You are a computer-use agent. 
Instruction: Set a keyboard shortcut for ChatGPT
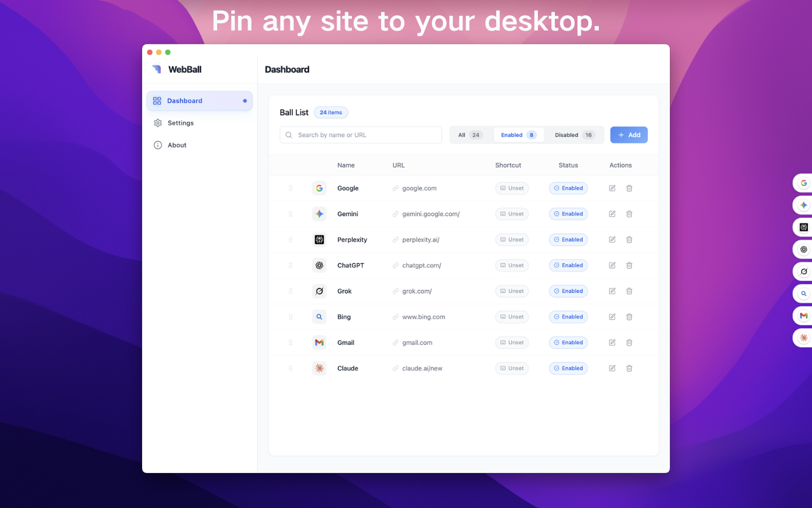coord(511,265)
